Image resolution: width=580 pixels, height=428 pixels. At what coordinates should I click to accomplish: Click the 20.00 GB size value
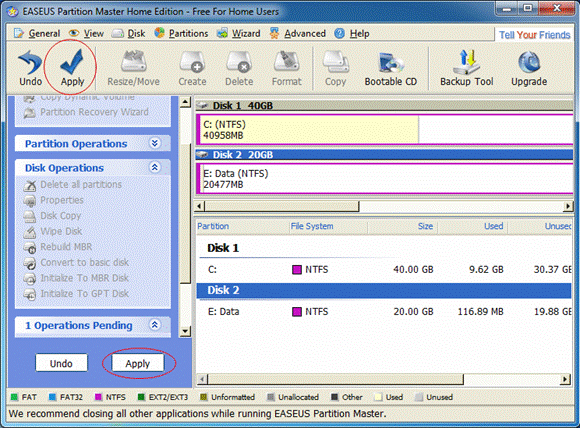point(413,311)
